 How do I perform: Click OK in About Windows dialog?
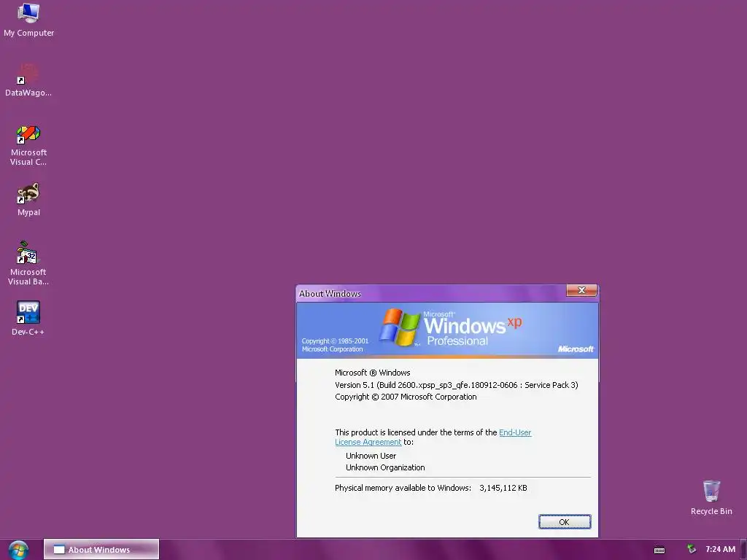[x=565, y=522]
